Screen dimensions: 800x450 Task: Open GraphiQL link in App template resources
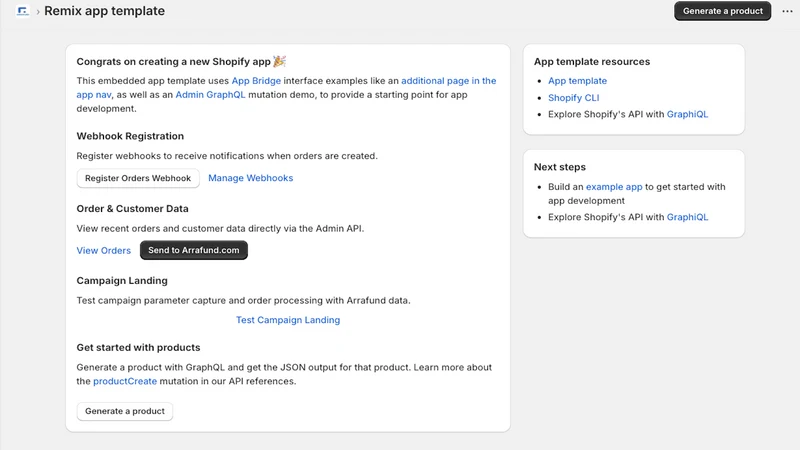687,114
